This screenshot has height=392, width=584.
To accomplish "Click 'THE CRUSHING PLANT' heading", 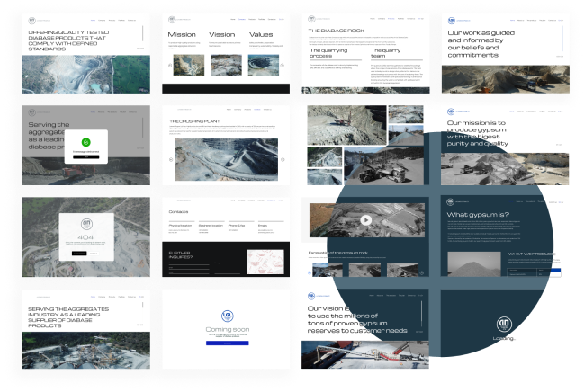I will coord(194,121).
